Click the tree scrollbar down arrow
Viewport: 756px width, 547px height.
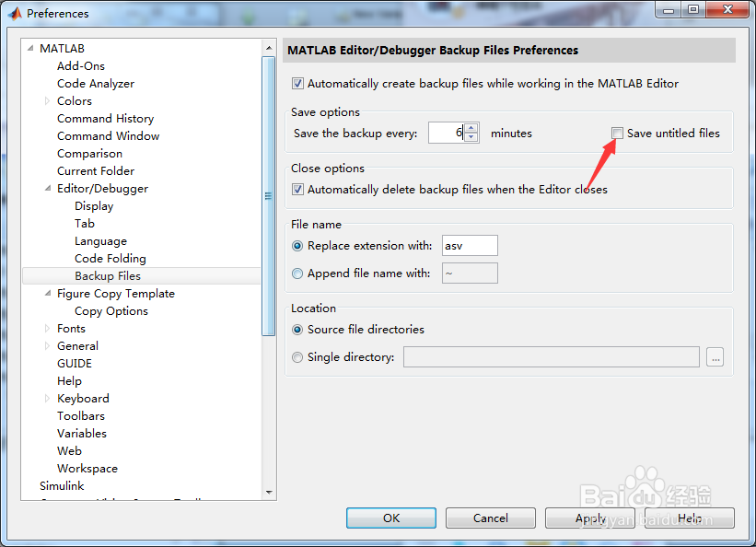pos(269,493)
